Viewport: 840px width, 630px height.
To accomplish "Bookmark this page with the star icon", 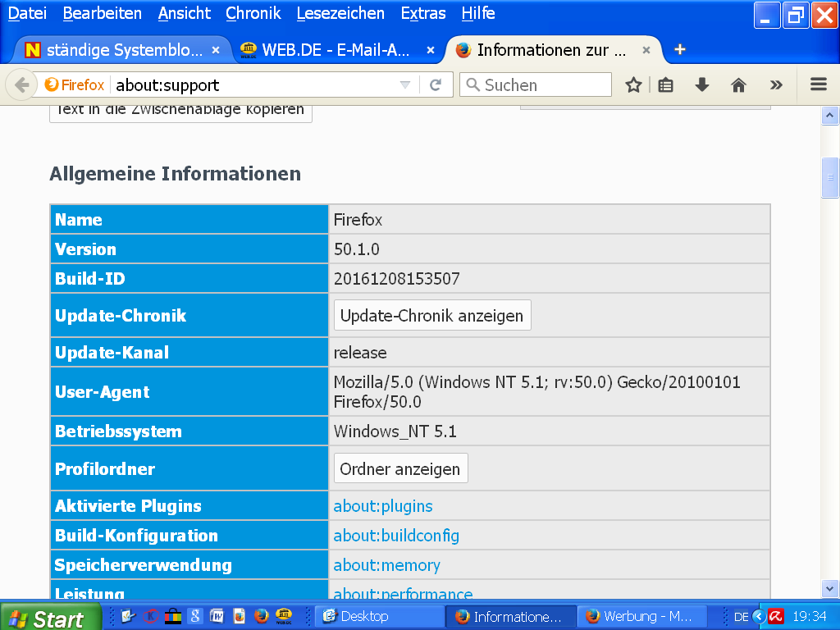I will click(x=634, y=85).
